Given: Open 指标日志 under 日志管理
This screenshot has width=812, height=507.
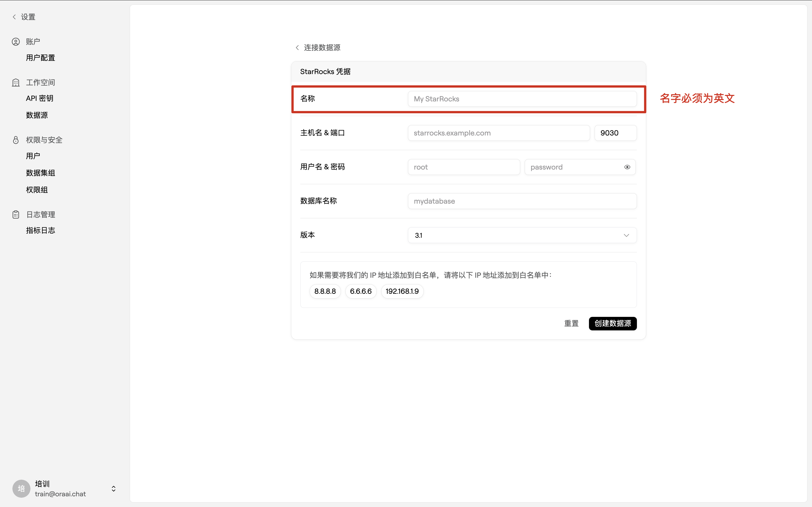Looking at the screenshot, I should [x=40, y=230].
